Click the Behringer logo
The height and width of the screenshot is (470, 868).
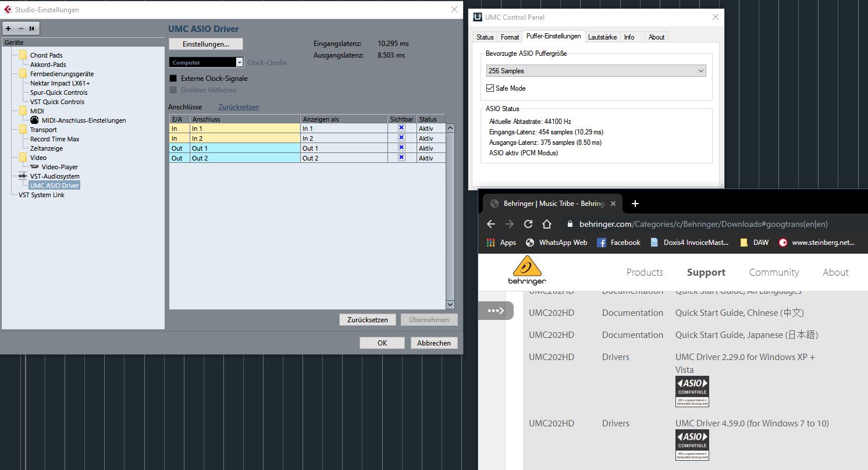click(527, 271)
